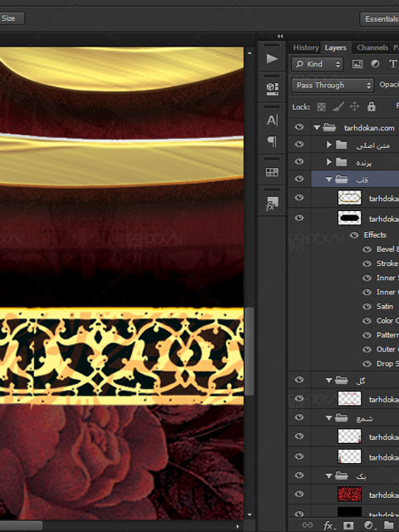Screen dimensions: 399x532
Task: Toggle the Drop Shadow effect visibility
Action: coord(367,364)
